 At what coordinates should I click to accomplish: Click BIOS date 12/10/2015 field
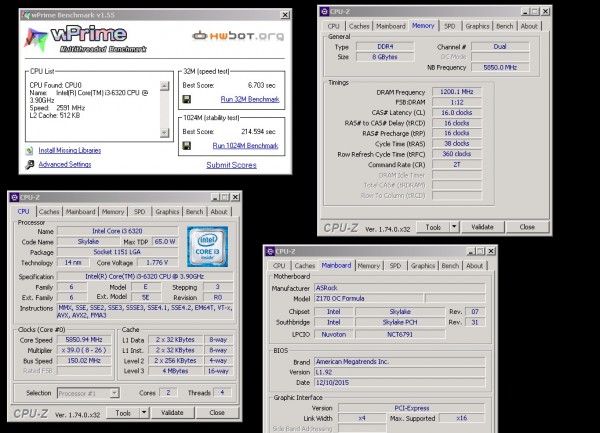pos(399,383)
